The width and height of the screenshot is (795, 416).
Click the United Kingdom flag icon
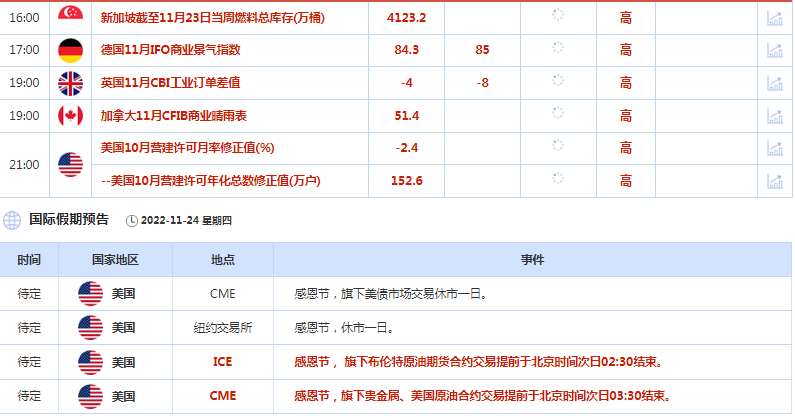point(70,83)
